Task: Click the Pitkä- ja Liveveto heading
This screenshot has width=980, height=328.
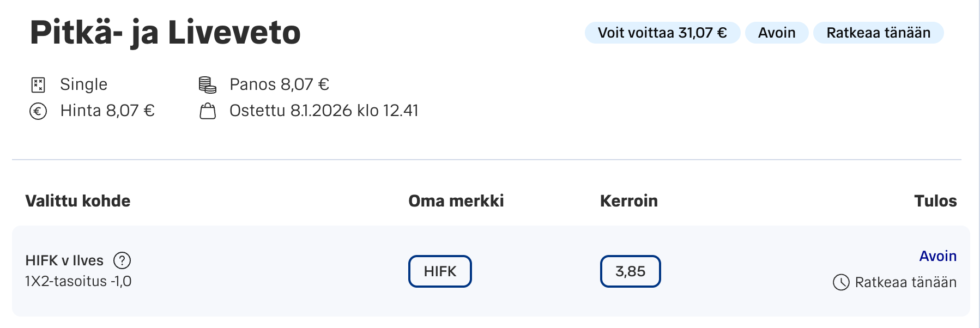Action: point(165,32)
